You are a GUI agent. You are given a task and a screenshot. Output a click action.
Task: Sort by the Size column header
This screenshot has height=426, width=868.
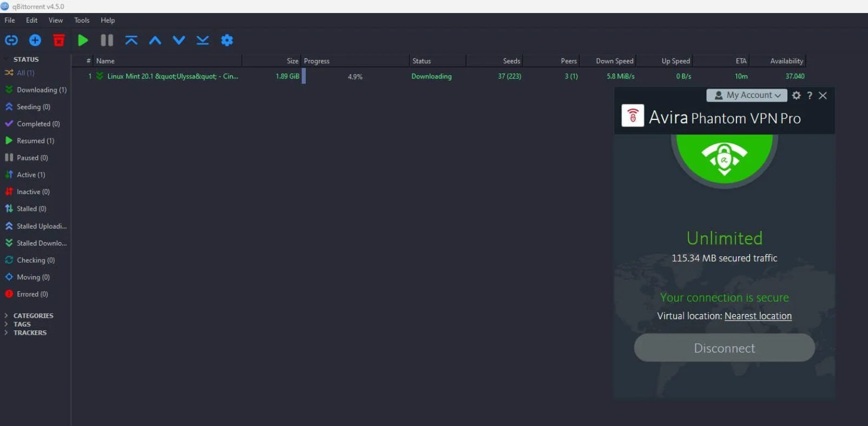coord(272,61)
